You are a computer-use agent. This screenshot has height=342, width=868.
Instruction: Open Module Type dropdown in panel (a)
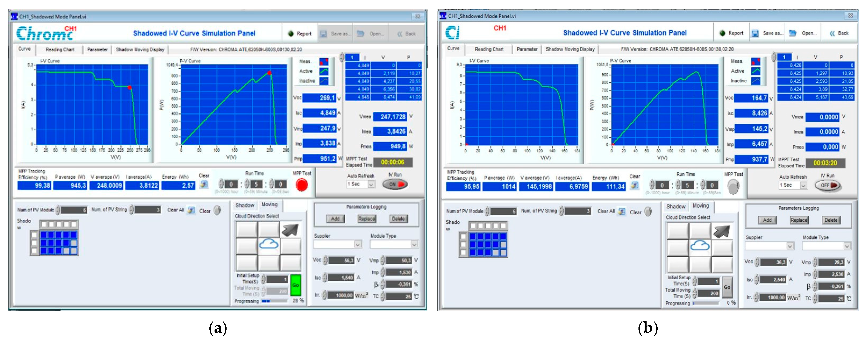[x=414, y=244]
